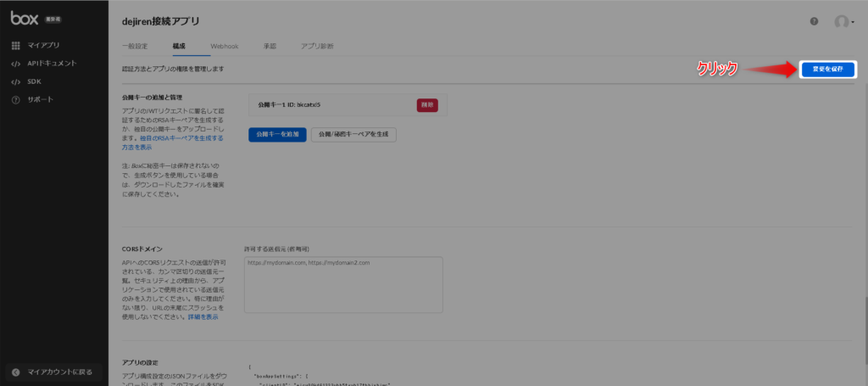Click the box logo
868x386 pixels.
(25, 19)
